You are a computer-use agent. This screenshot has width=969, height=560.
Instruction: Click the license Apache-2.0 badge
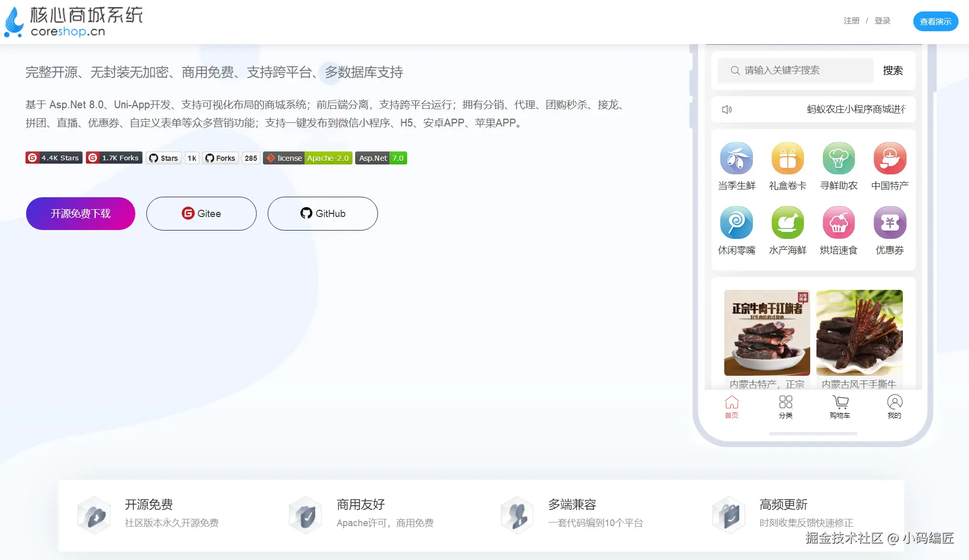(x=308, y=158)
